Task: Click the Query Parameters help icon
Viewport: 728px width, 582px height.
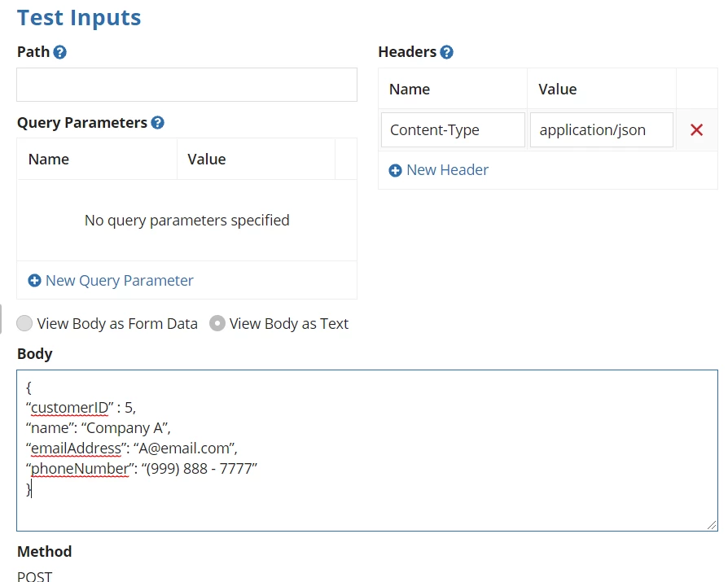Action: [158, 123]
